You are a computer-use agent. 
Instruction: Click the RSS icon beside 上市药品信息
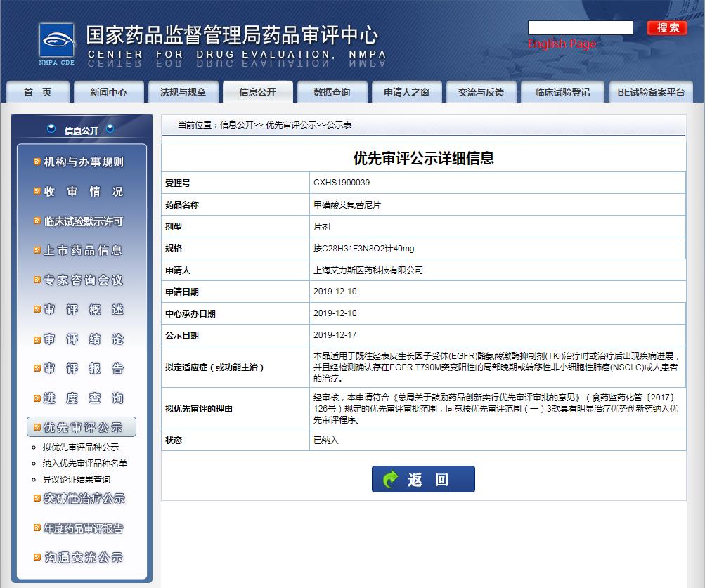(x=37, y=250)
